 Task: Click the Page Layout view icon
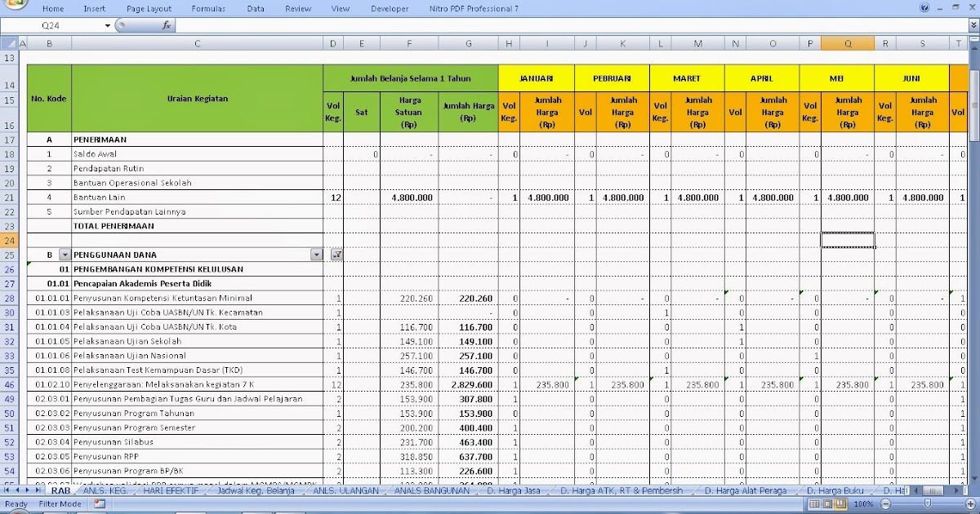pos(827,503)
